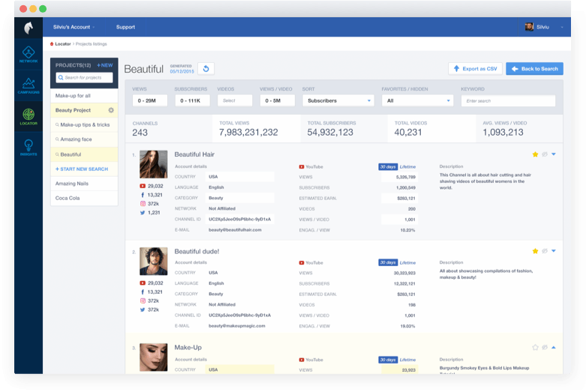Open the Views range 0 - 29M filter
The image size is (586, 392).
(150, 100)
